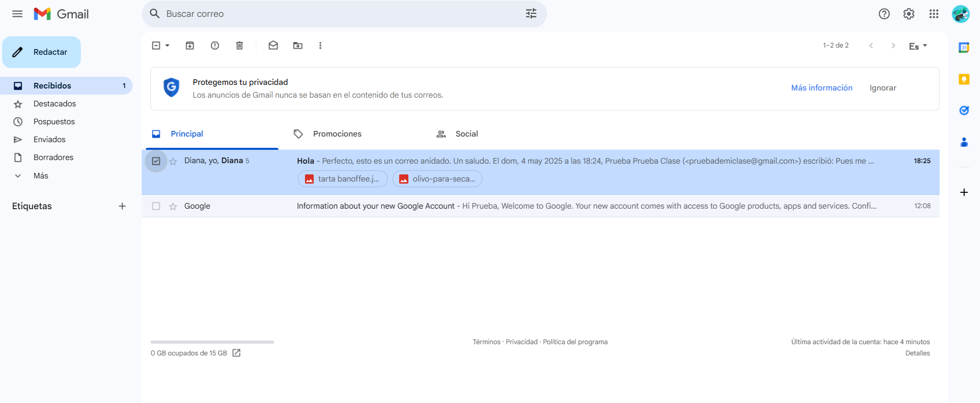Check the Google email checkbox
The image size is (980, 403).
click(156, 206)
